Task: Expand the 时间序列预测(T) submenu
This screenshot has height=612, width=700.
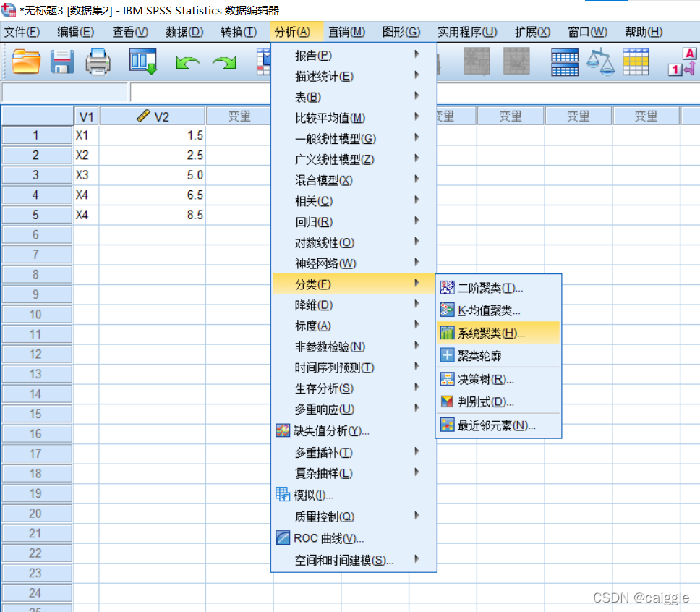Action: click(354, 367)
